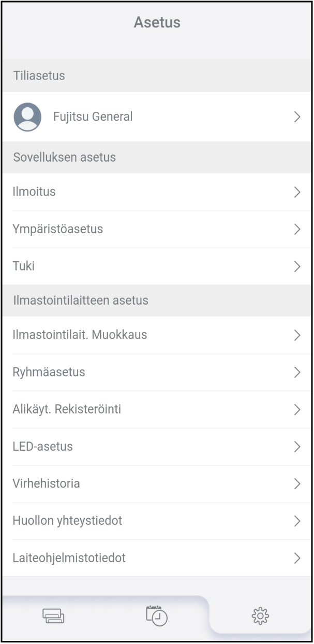Open LED-asetus setting

(x=157, y=447)
